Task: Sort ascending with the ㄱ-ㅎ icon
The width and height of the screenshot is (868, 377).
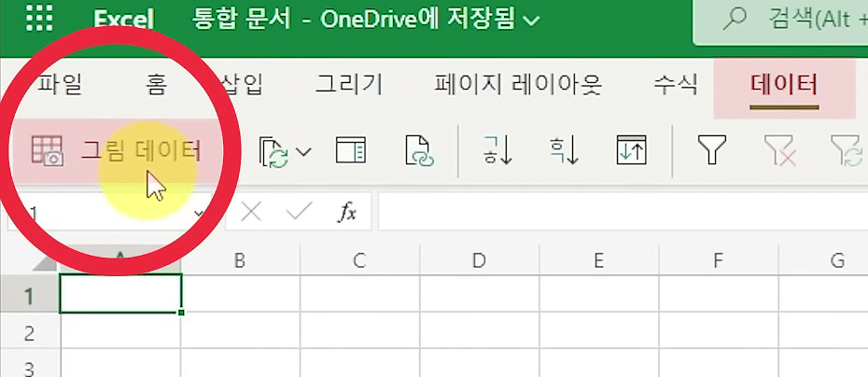Action: pos(497,150)
